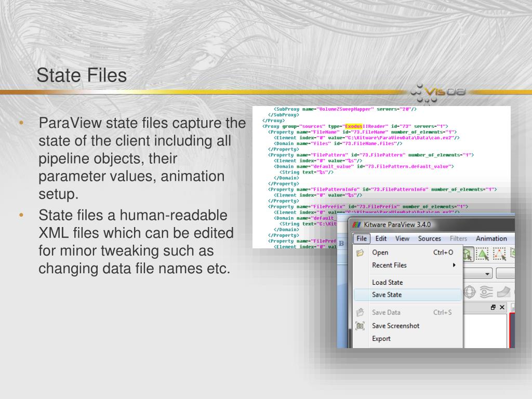Click the Domain name="default_value" XML line

364,167
